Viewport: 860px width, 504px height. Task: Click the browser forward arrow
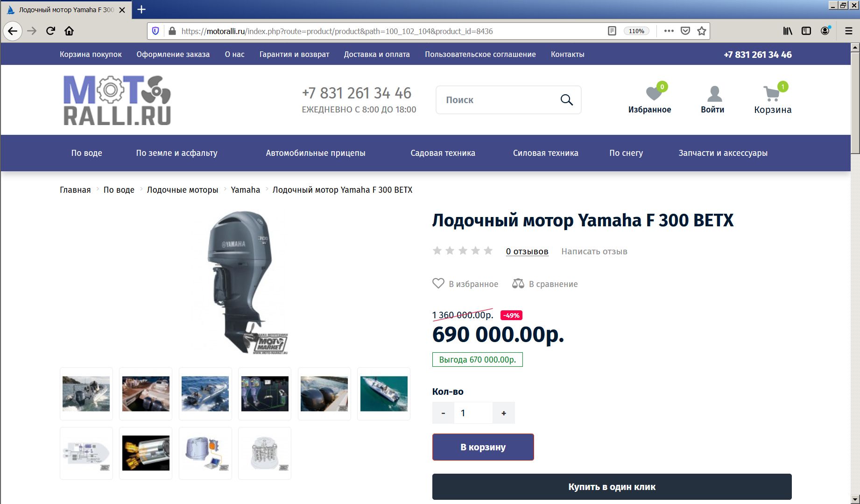pos(32,31)
